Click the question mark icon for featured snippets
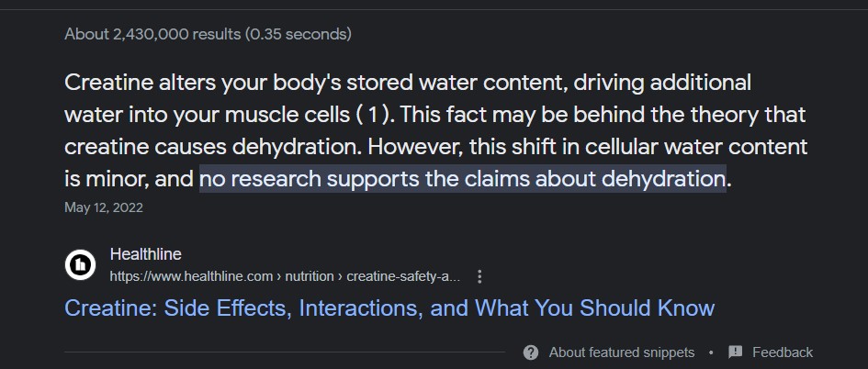Image resolution: width=868 pixels, height=369 pixels. [x=531, y=352]
